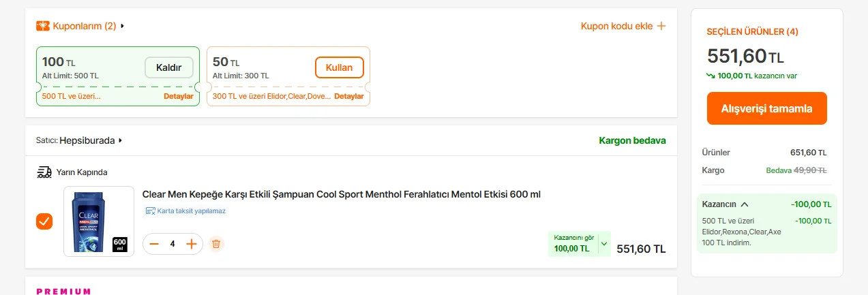Open the Clear Men shampoo product thumbnail
This screenshot has height=295, width=868.
coord(99,221)
